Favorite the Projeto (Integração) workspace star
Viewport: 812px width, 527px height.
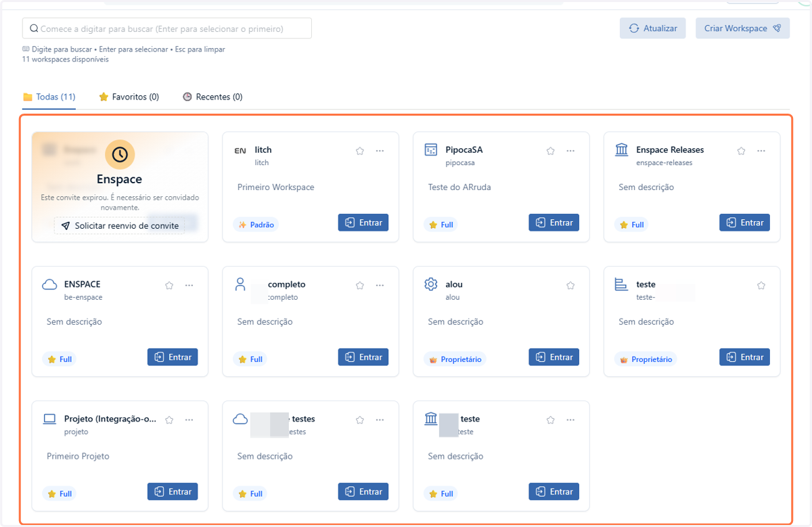169,420
